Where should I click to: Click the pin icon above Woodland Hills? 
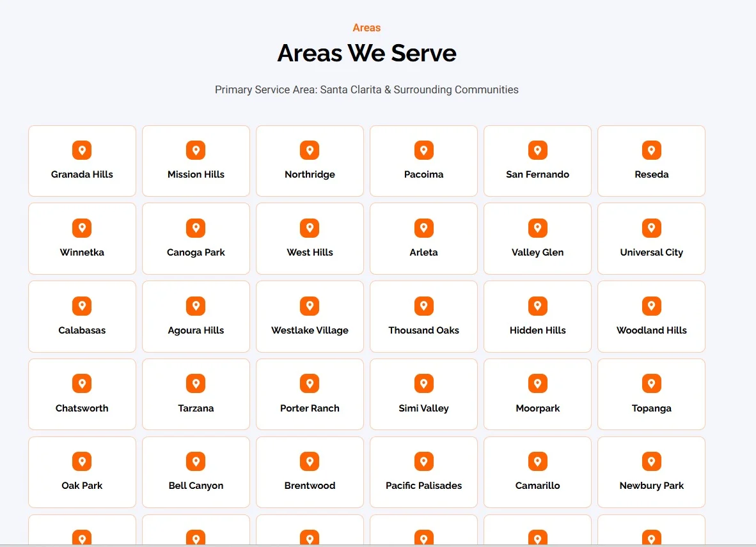coord(651,305)
